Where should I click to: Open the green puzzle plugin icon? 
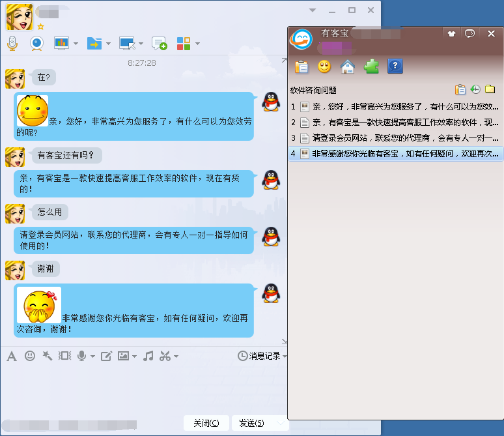click(371, 66)
